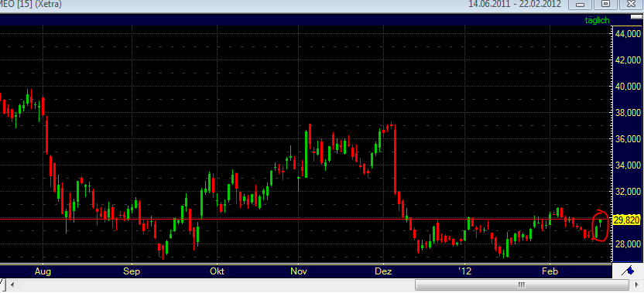The image size is (644, 293).
Task: Close the chart window
Action: 632,5
